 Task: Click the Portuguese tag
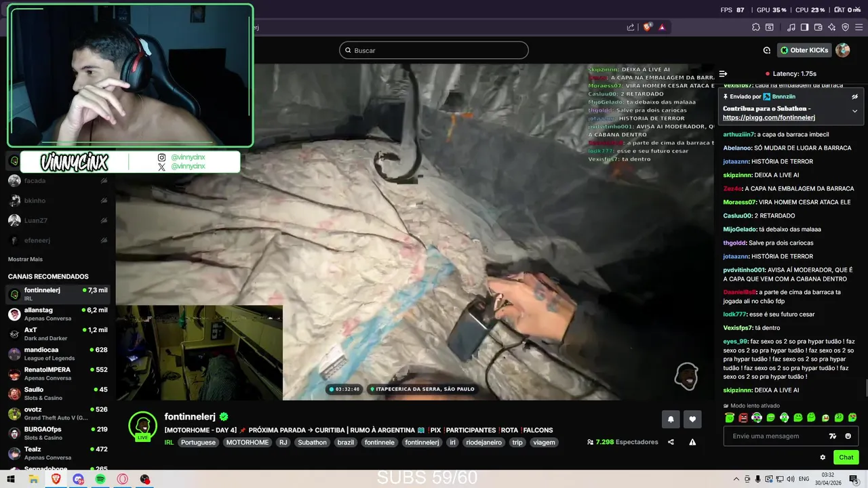(198, 443)
